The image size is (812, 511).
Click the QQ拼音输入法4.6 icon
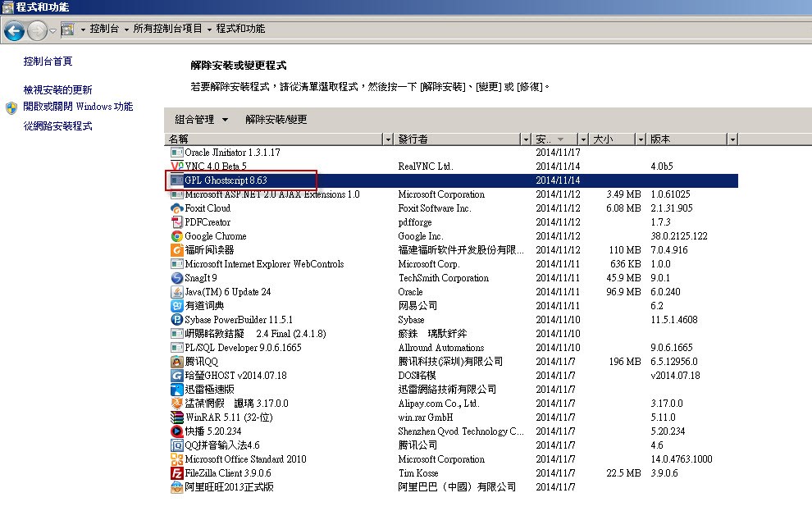(x=176, y=445)
